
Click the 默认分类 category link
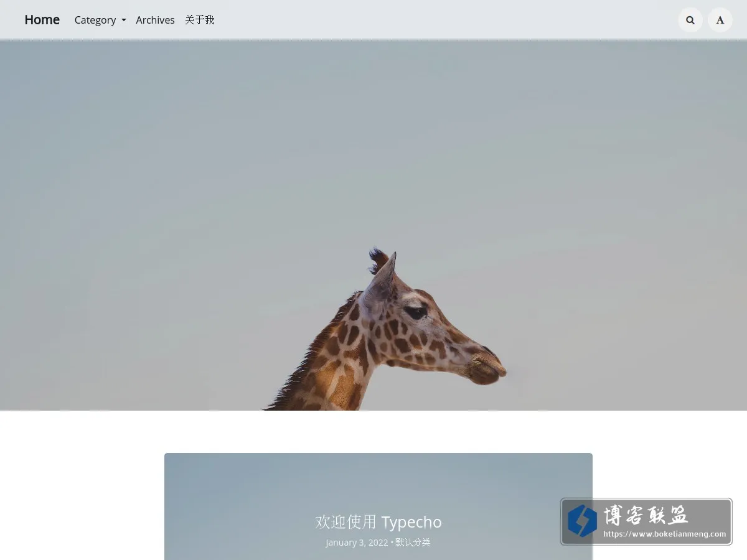413,543
